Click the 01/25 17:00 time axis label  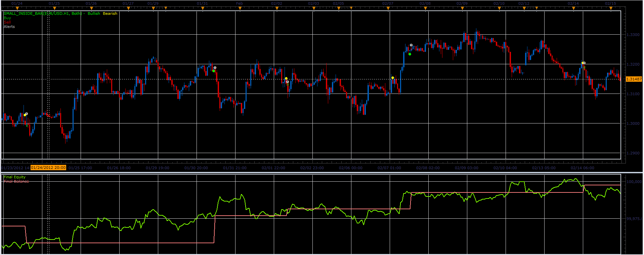tap(80, 168)
